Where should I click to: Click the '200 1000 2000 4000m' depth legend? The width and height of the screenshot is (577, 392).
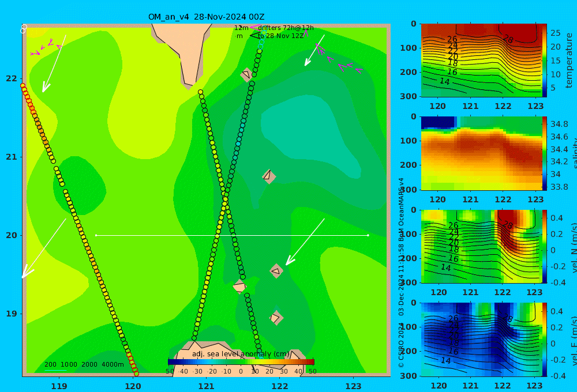pyautogui.click(x=84, y=364)
